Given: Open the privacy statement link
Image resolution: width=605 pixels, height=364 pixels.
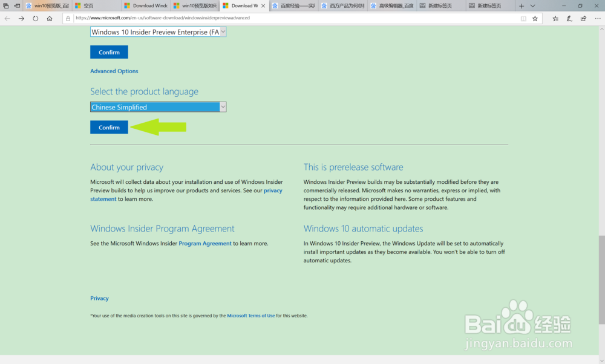Looking at the screenshot, I should point(186,195).
